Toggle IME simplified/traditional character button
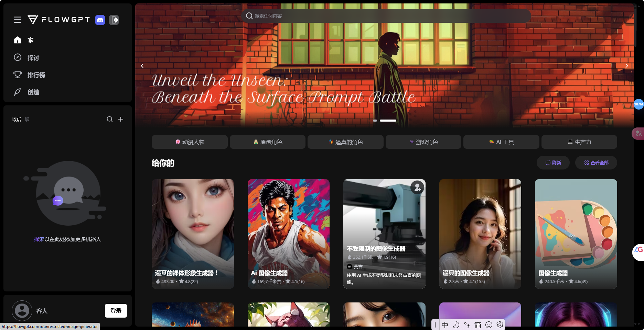The width and height of the screenshot is (644, 330). (478, 325)
